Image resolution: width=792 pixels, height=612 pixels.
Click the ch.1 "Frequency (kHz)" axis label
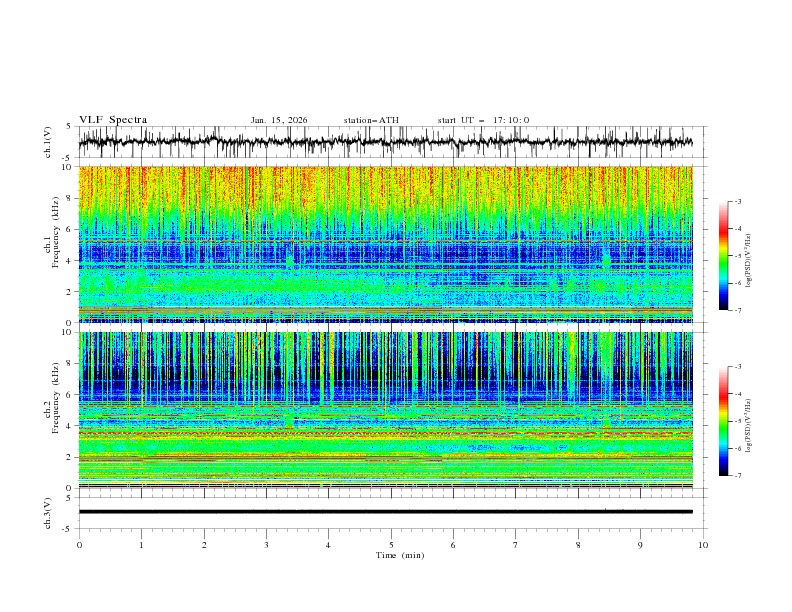55,230
